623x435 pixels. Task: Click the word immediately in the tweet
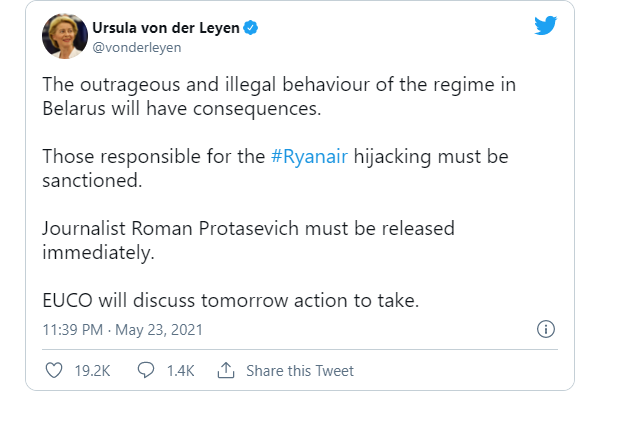96,255
